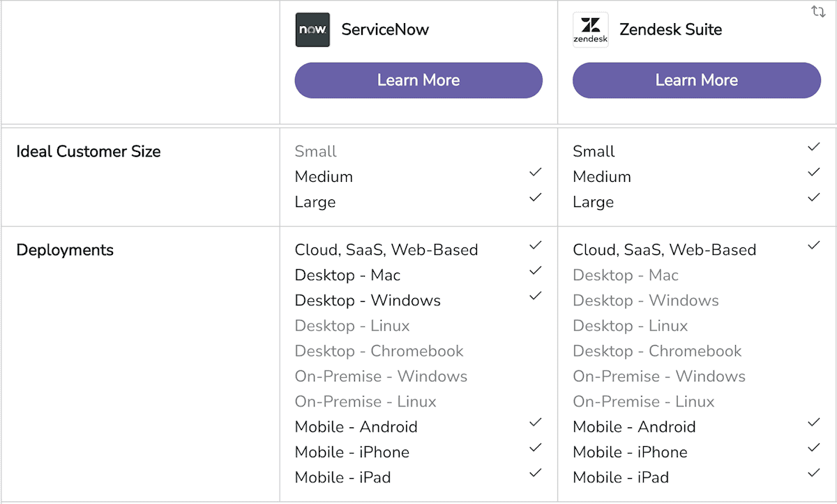Toggle the Large checkmark under Zendesk Suite
The height and width of the screenshot is (504, 837).
pos(814,197)
